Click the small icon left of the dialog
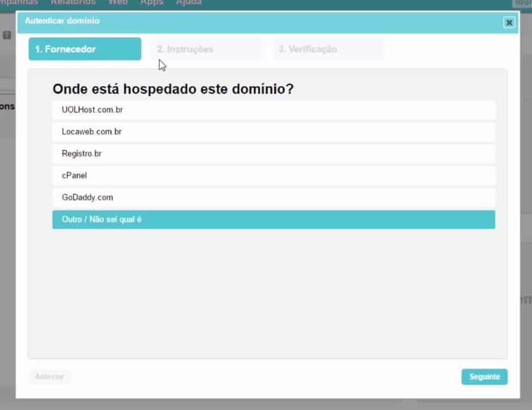 7,35
